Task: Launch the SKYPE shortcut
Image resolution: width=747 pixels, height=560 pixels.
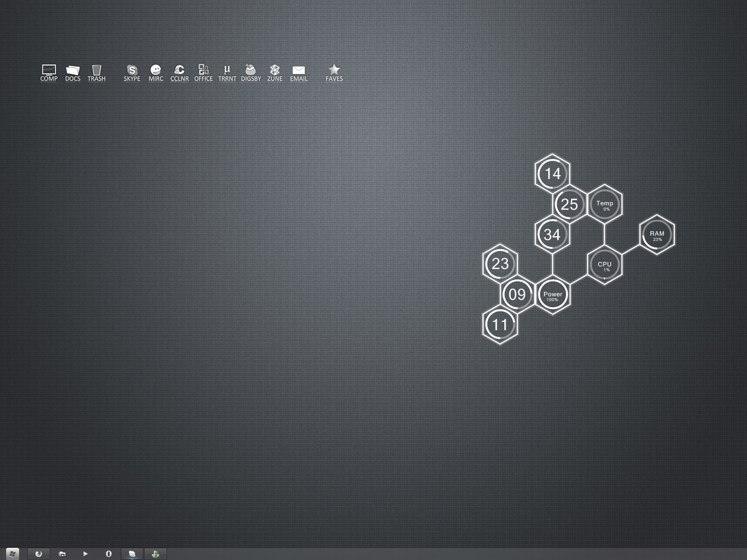Action: 132,73
